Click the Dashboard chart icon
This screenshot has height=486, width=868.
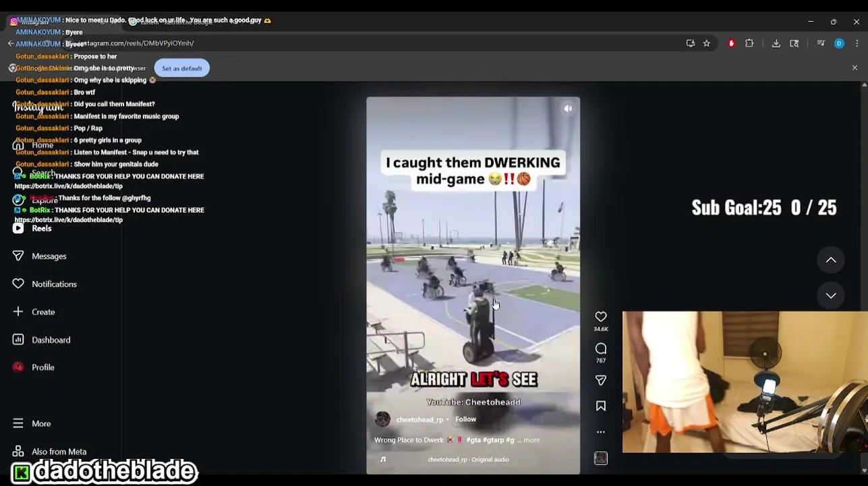click(x=18, y=340)
